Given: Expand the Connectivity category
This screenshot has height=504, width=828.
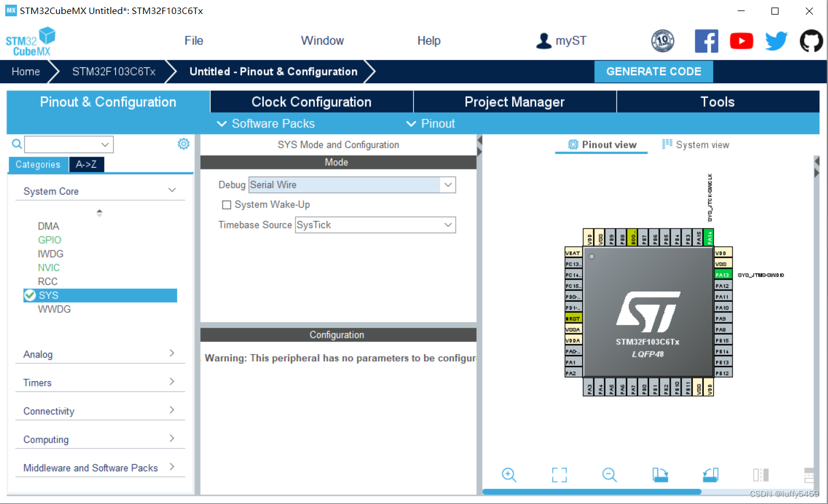Looking at the screenshot, I should [x=172, y=410].
